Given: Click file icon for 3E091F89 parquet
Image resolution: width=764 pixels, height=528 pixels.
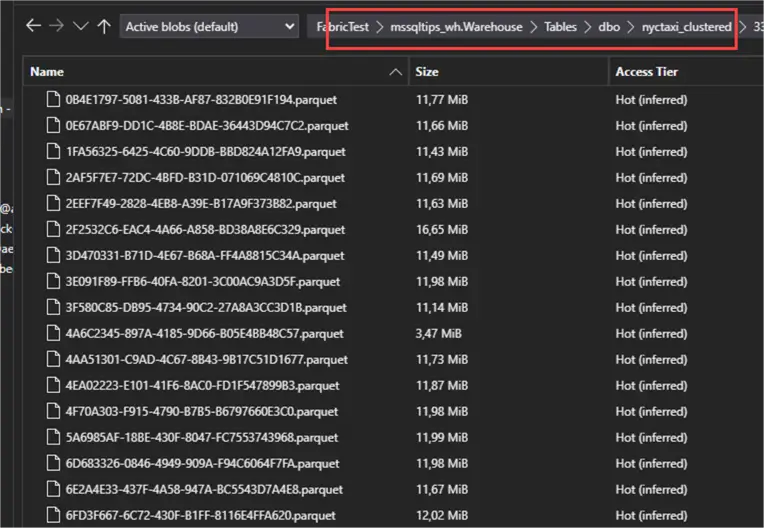Looking at the screenshot, I should pyautogui.click(x=53, y=281).
